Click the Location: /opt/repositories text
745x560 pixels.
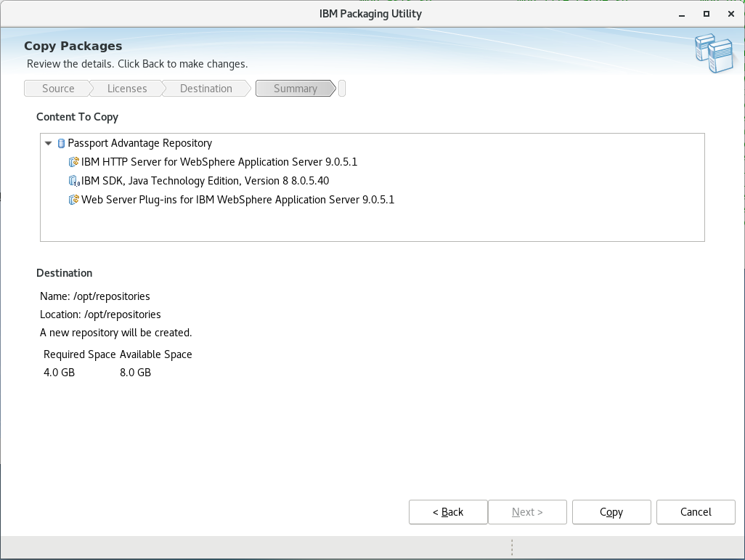point(100,315)
